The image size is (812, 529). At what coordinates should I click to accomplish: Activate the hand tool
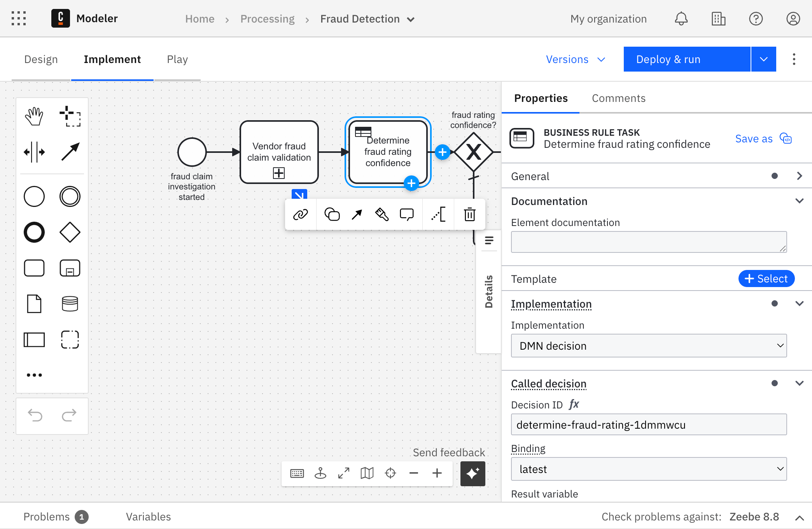coord(34,116)
